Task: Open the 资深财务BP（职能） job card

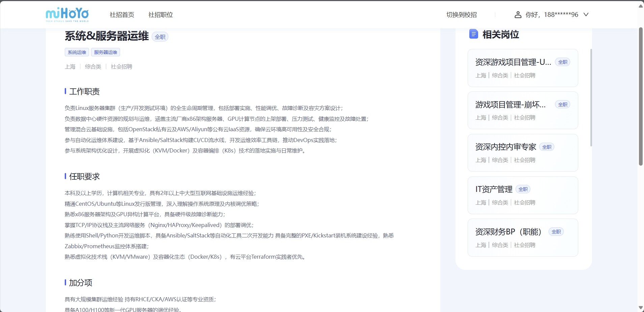Action: click(x=522, y=238)
